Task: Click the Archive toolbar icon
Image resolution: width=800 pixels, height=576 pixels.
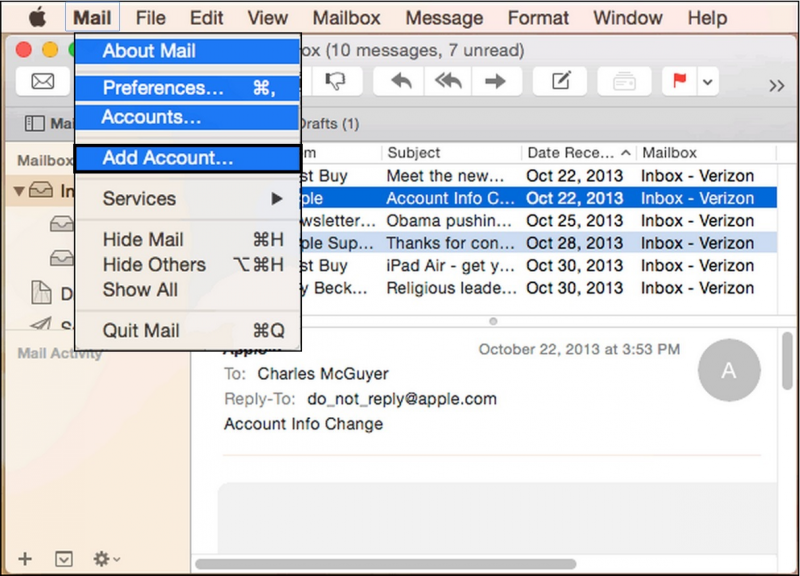Action: (x=624, y=81)
